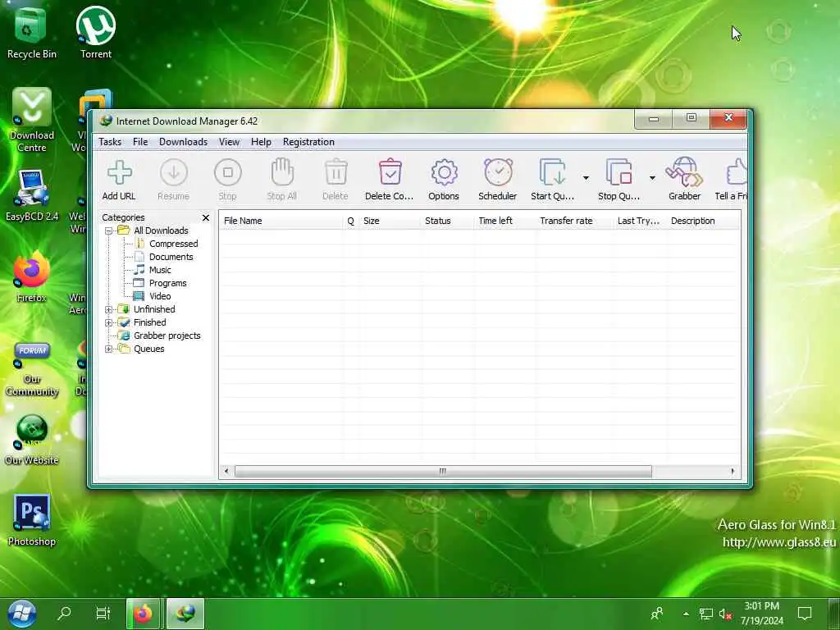Sort by Size column header
840x630 pixels.
point(390,221)
